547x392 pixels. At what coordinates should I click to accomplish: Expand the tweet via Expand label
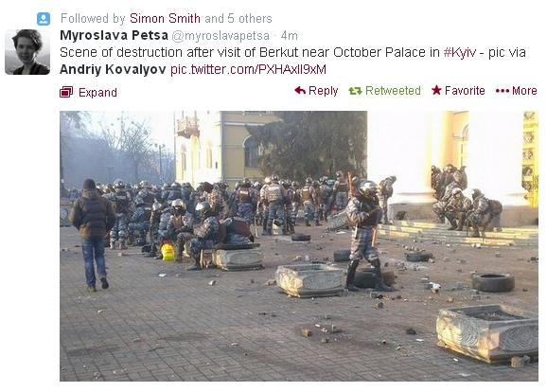click(x=97, y=93)
